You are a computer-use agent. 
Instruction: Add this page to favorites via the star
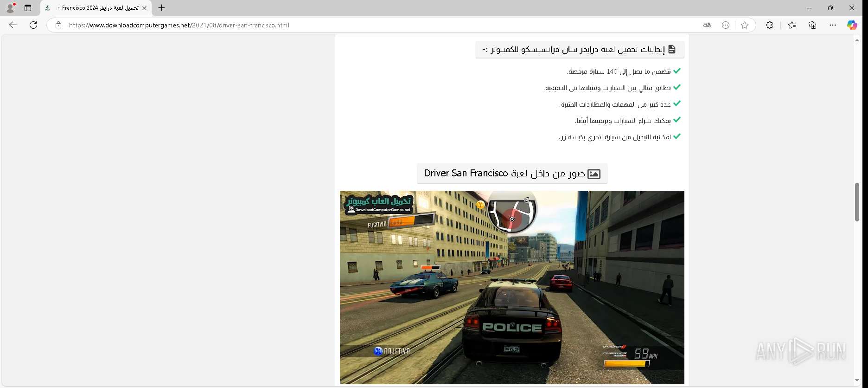pyautogui.click(x=745, y=25)
